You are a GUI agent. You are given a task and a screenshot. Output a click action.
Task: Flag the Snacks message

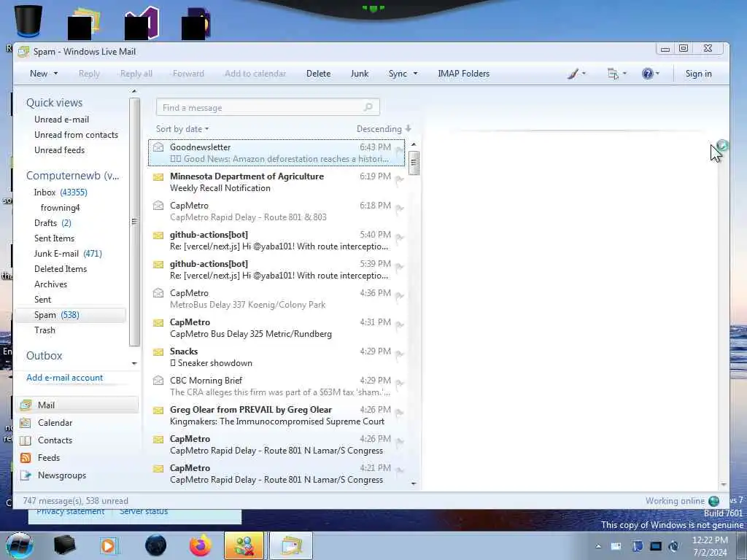[x=399, y=355]
